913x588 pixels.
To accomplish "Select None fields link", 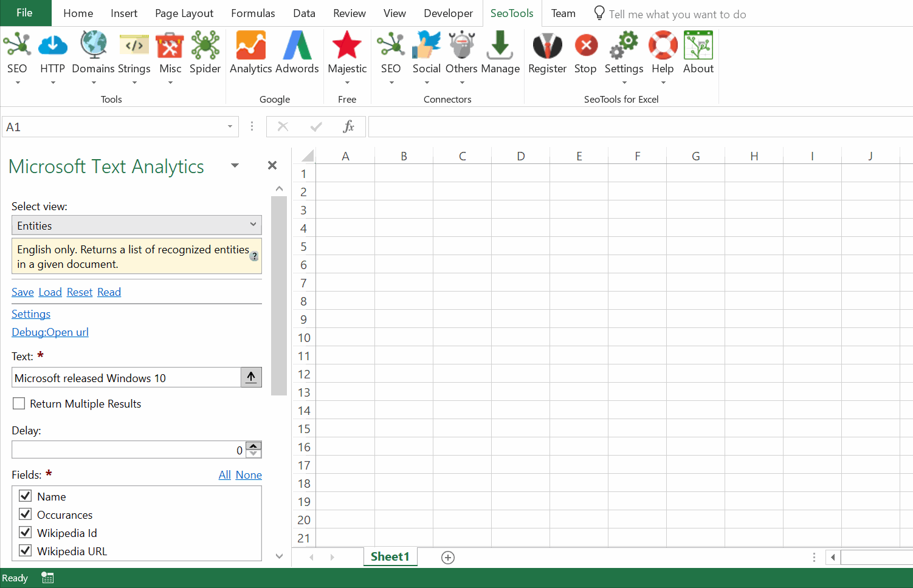I will pyautogui.click(x=249, y=475).
